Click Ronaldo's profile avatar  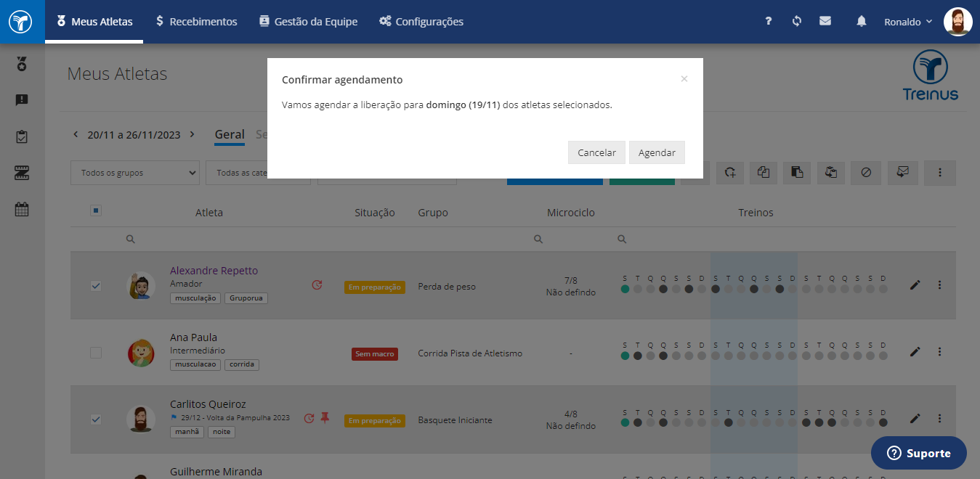(x=958, y=22)
